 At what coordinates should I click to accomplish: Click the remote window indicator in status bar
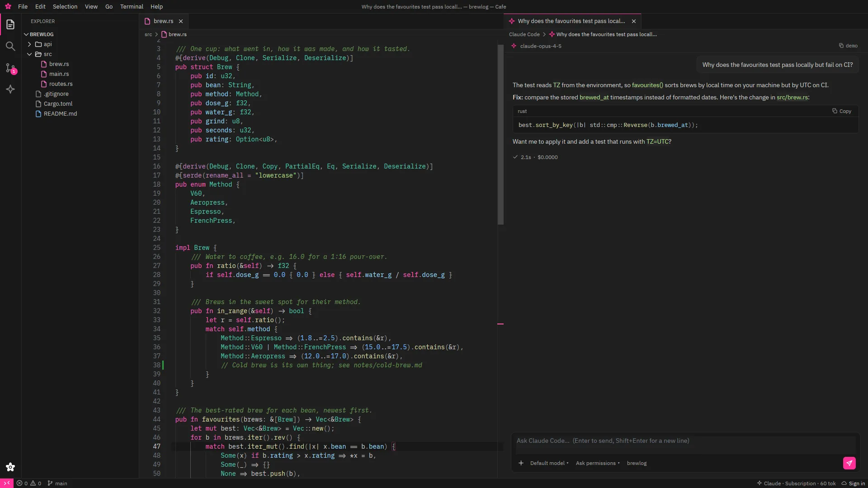coord(7,483)
